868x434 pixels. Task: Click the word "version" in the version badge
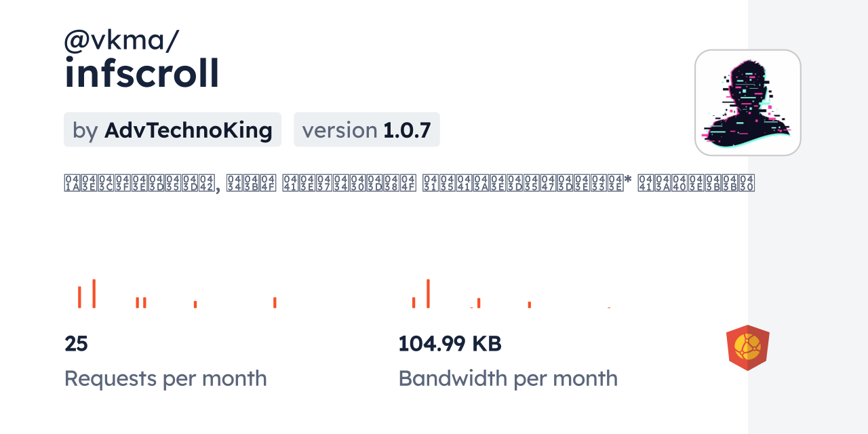click(339, 130)
